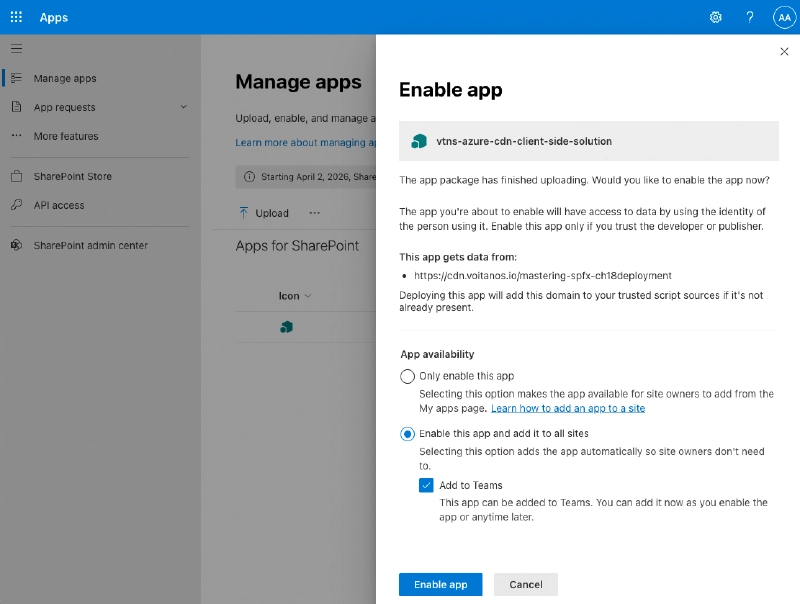Expand the App requests sidebar section
Image resolution: width=800 pixels, height=604 pixels.
(182, 107)
